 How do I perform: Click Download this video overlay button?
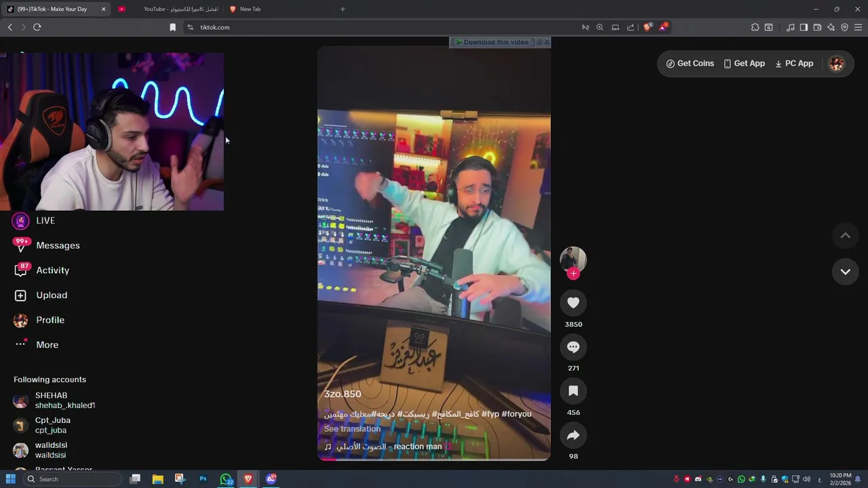[492, 42]
